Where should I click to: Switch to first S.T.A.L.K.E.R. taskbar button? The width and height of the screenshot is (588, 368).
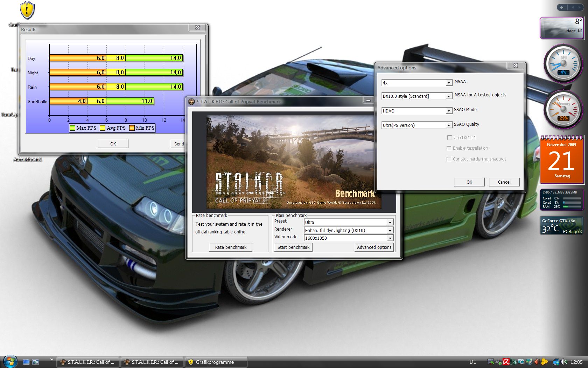(x=88, y=362)
